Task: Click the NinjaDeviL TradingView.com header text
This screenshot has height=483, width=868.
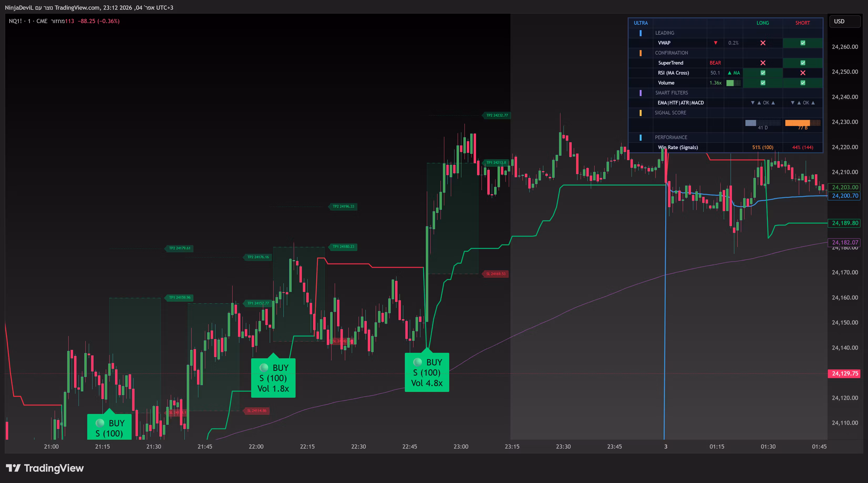Action: point(89,7)
